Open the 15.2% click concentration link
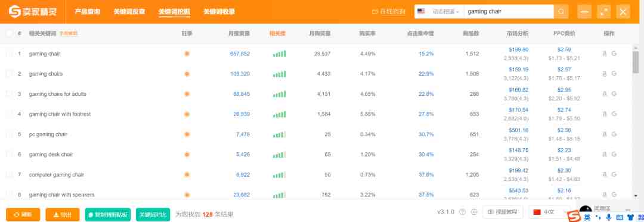The image size is (644, 222). coord(426,54)
